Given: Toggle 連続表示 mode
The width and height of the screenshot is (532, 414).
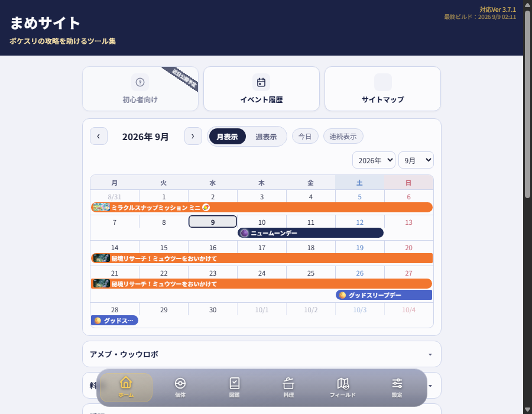Looking at the screenshot, I should (343, 136).
